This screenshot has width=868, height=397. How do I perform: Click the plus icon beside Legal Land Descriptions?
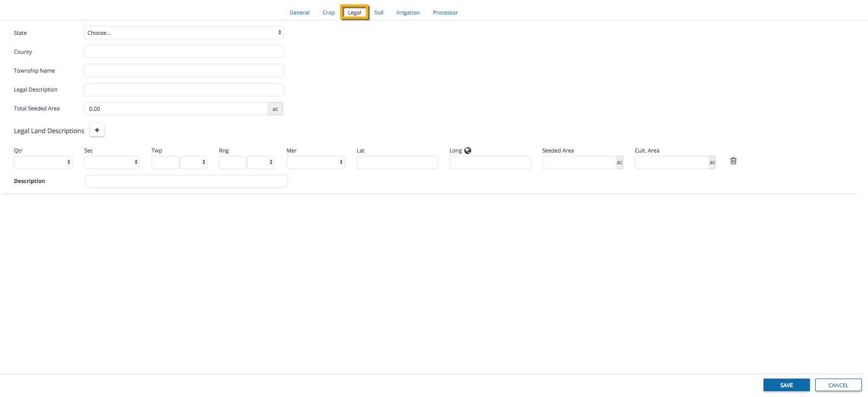97,130
